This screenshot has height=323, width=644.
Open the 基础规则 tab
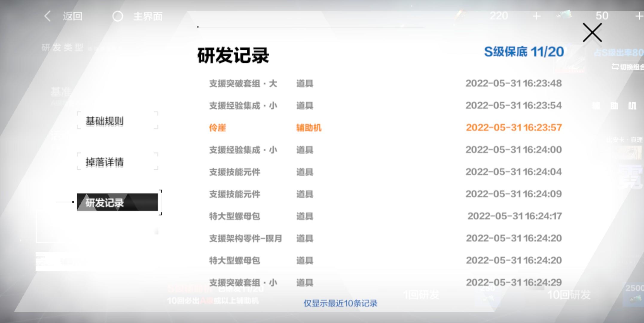[x=117, y=121]
